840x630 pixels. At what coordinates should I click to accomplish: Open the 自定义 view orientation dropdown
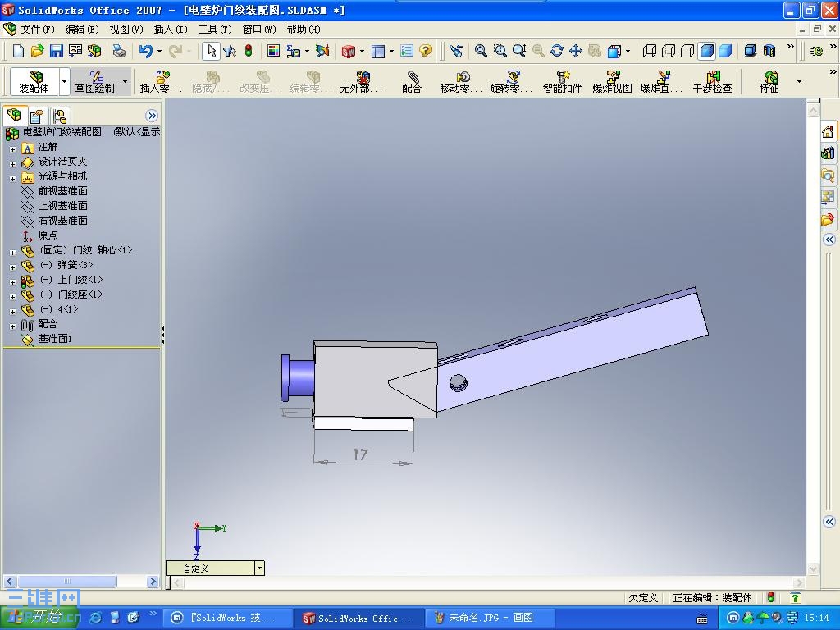tap(259, 568)
